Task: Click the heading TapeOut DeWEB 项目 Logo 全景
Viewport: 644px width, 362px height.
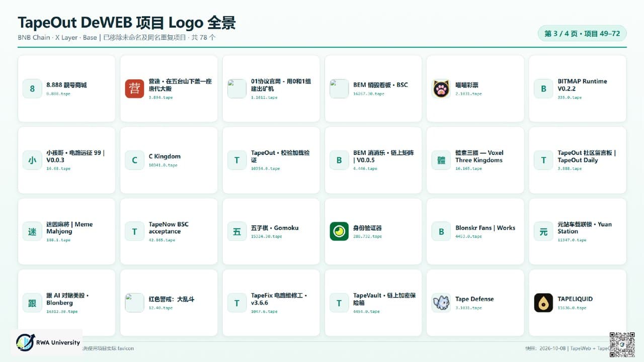Action: coord(127,22)
